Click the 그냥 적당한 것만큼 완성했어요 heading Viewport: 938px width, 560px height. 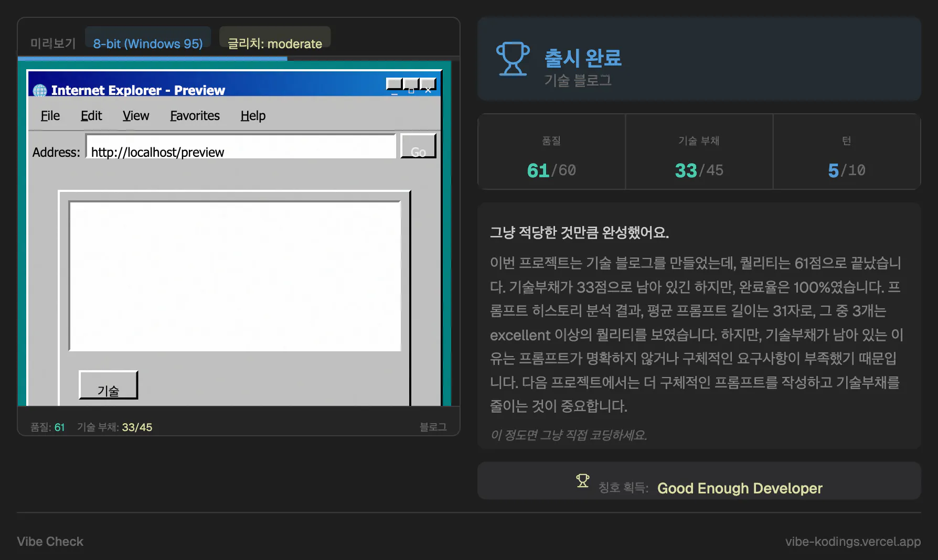579,232
